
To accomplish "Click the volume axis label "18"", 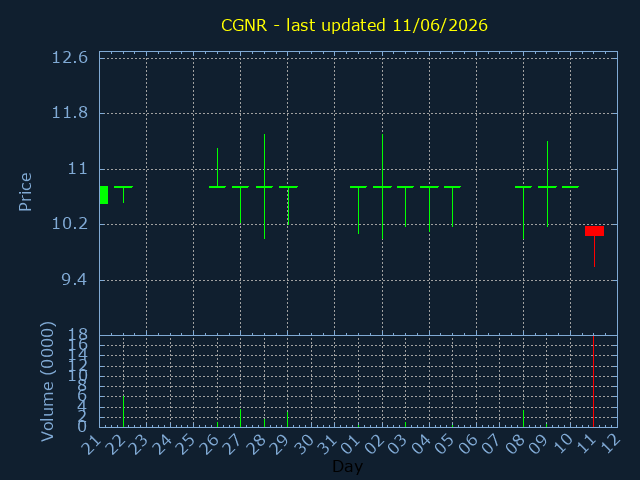I will (78, 336).
